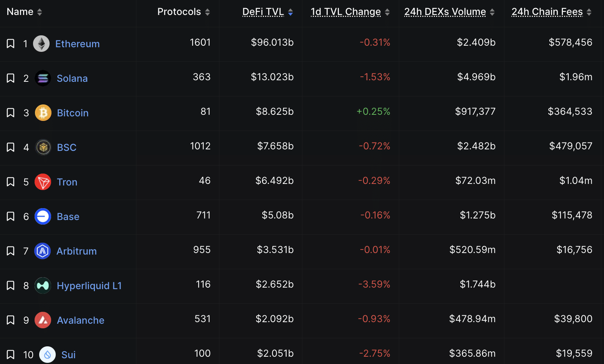Select the Bitcoin logo icon

[x=43, y=113]
